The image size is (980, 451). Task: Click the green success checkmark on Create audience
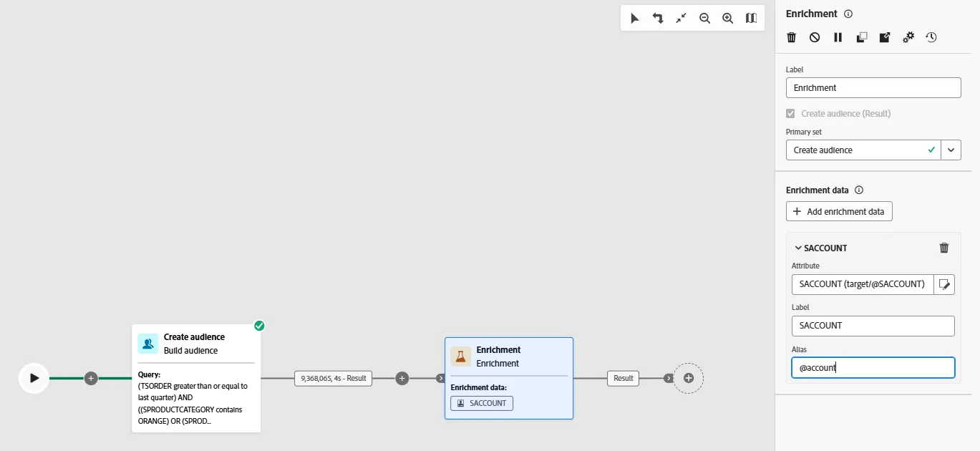point(259,326)
